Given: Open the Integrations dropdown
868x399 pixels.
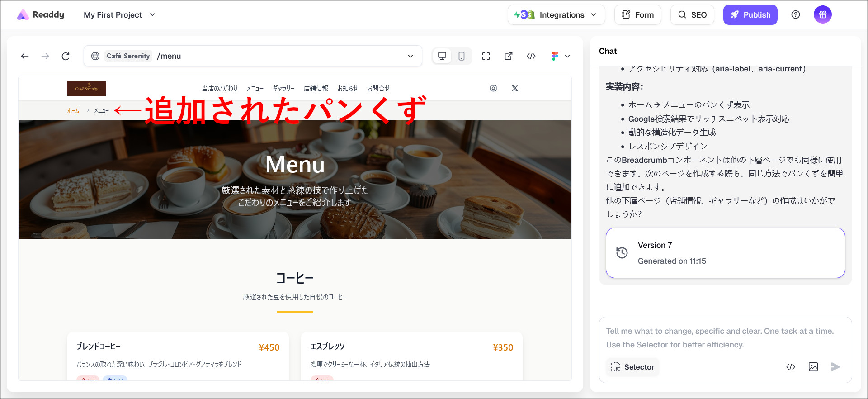Looking at the screenshot, I should pyautogui.click(x=556, y=15).
